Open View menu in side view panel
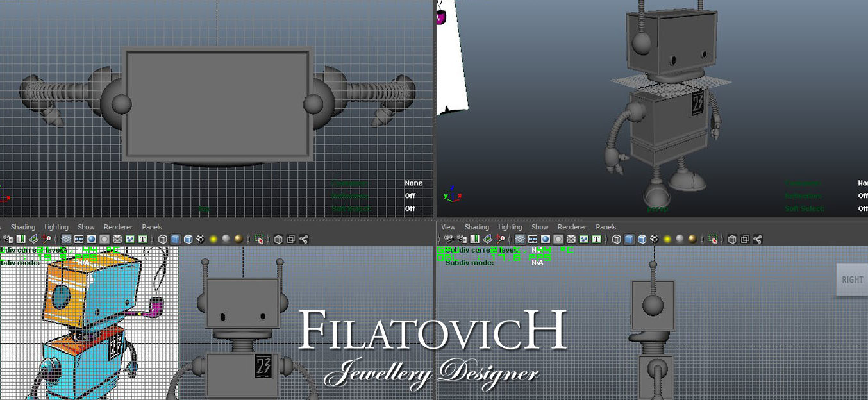 pyautogui.click(x=448, y=227)
